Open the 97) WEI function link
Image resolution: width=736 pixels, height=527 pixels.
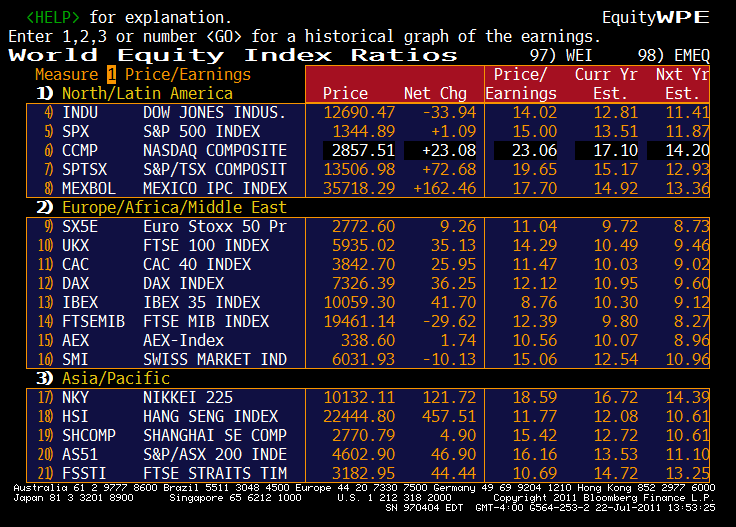[560, 55]
